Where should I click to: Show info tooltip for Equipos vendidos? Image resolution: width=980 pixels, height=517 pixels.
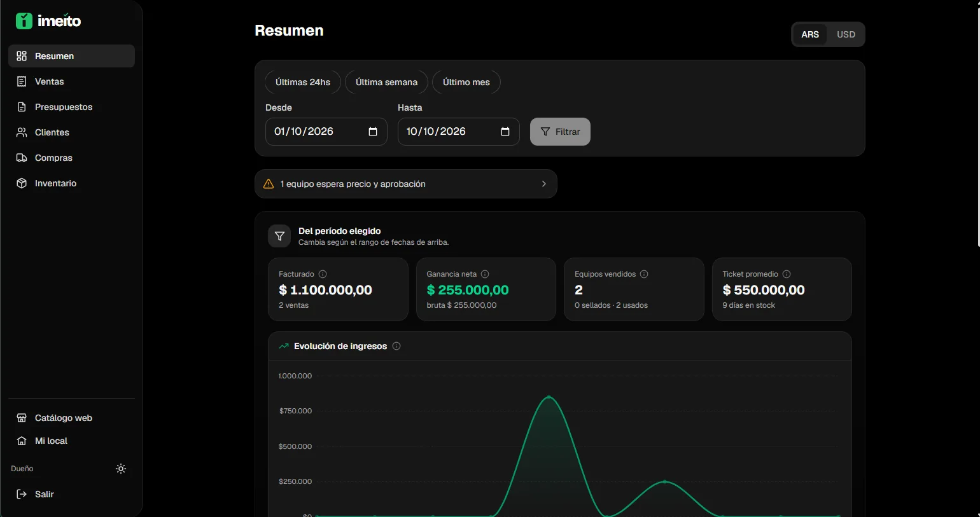(644, 274)
